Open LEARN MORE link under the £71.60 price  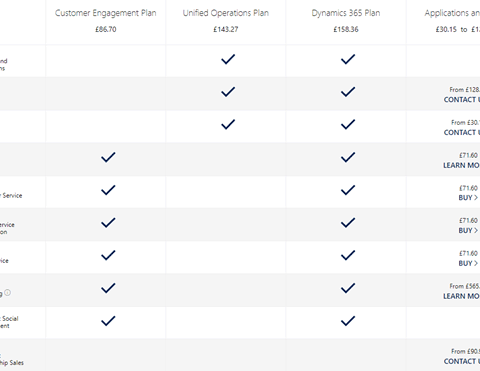pos(461,165)
